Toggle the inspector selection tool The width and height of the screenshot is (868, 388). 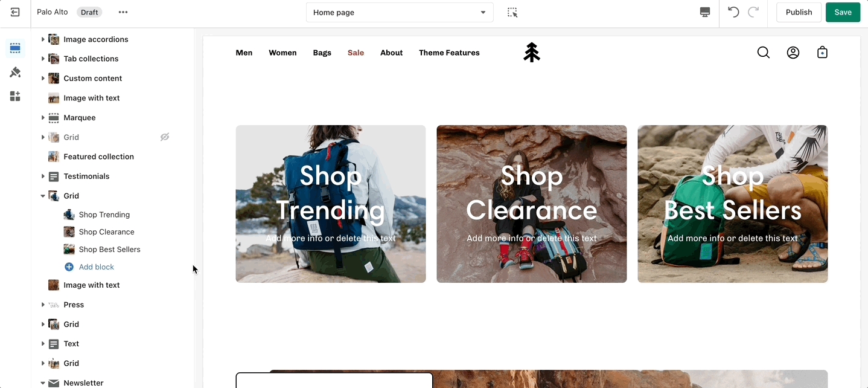tap(512, 12)
